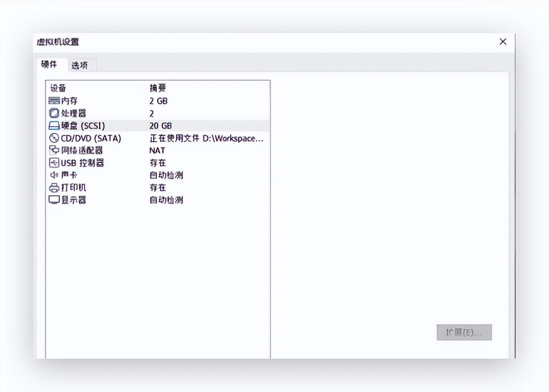Viewport: 549px width, 392px height.
Task: Select the 处理器 (Processors) device icon
Action: pyautogui.click(x=54, y=113)
